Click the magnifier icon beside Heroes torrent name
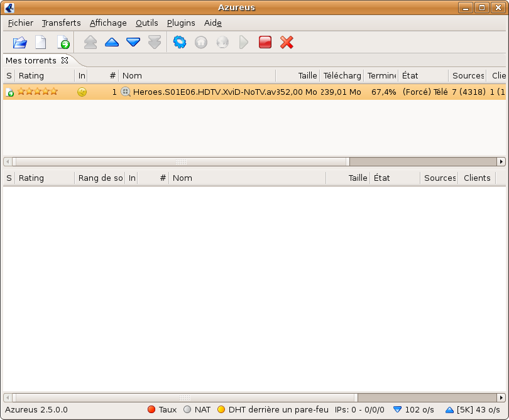This screenshot has width=509, height=420. (x=125, y=92)
